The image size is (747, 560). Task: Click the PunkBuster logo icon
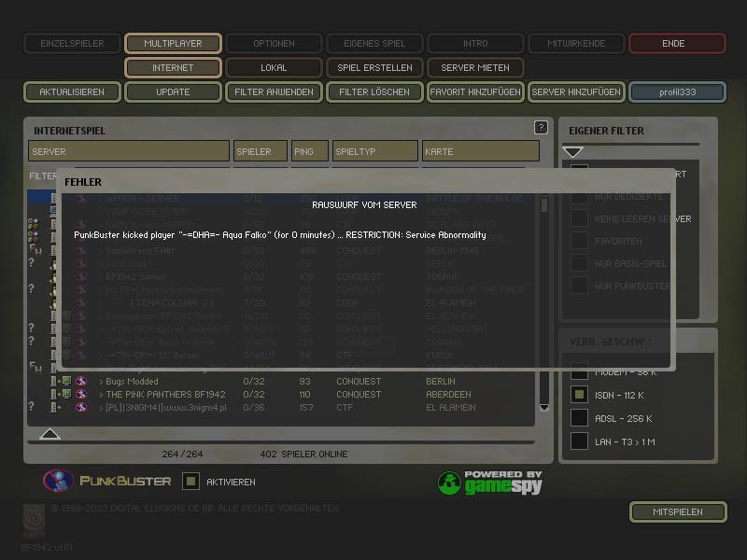coord(58,481)
